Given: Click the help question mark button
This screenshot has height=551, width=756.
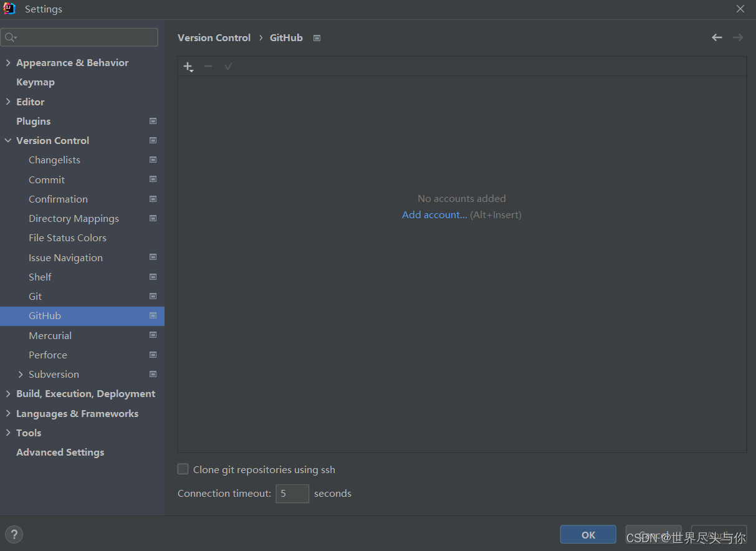Looking at the screenshot, I should click(14, 534).
